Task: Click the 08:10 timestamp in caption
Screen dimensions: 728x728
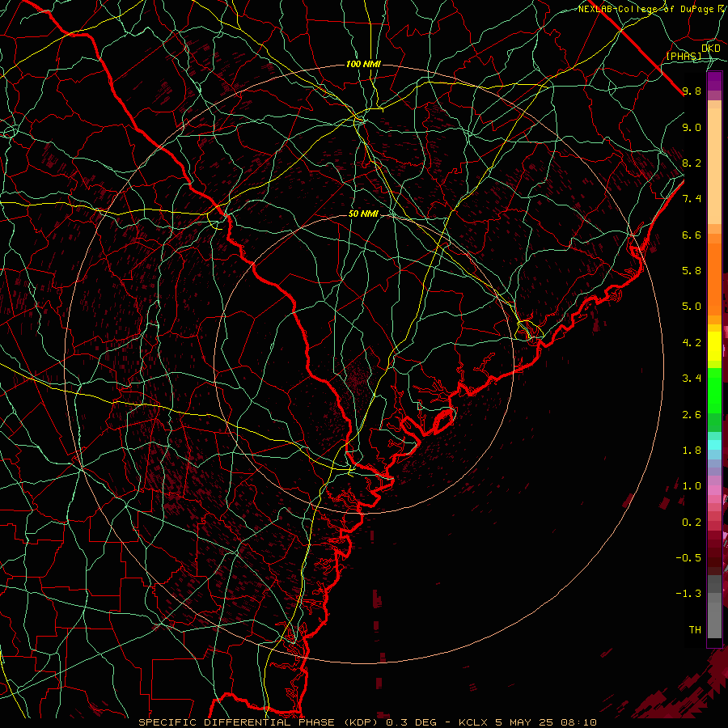Action: (x=578, y=722)
